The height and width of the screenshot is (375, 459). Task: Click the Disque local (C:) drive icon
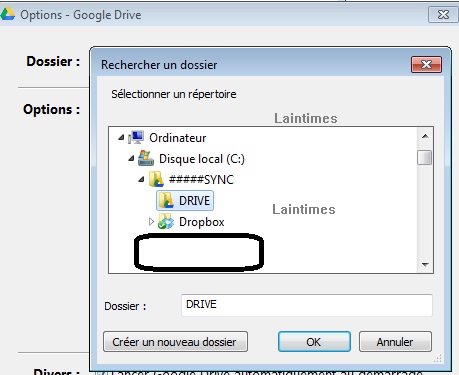click(146, 158)
